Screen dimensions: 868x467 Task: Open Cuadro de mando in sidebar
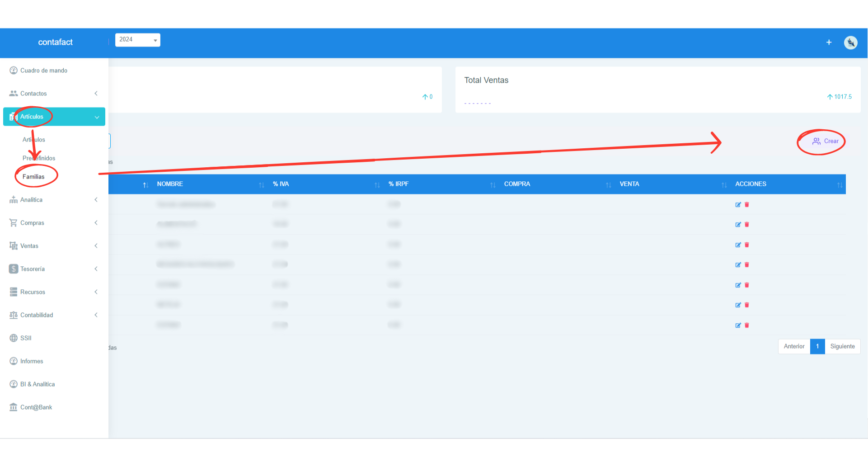(44, 71)
